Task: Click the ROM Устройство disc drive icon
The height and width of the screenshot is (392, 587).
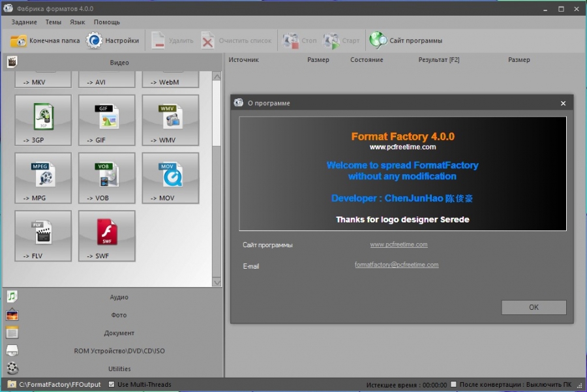Action: click(12, 350)
